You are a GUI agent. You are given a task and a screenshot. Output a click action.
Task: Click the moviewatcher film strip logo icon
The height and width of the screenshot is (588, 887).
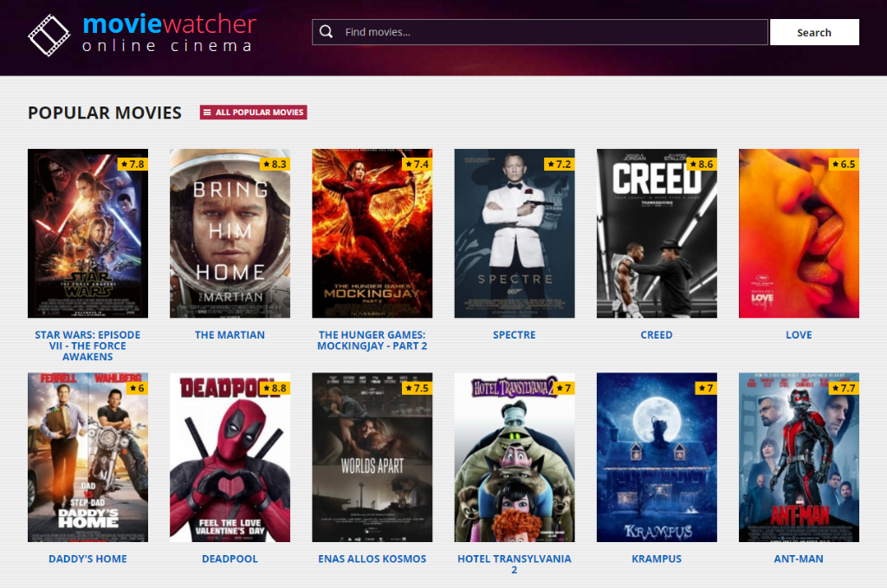(x=49, y=35)
